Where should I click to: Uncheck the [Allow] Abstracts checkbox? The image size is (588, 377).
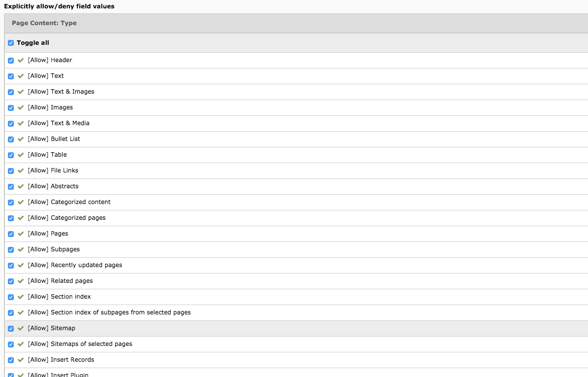click(x=11, y=186)
